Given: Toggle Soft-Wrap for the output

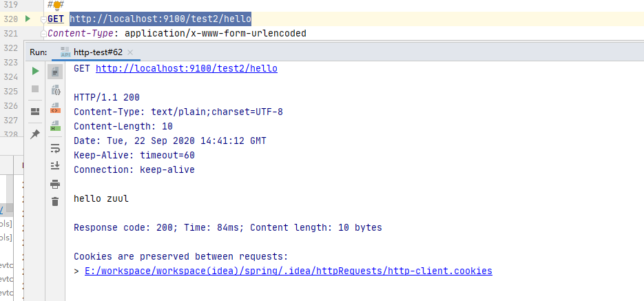Looking at the screenshot, I should [55, 147].
